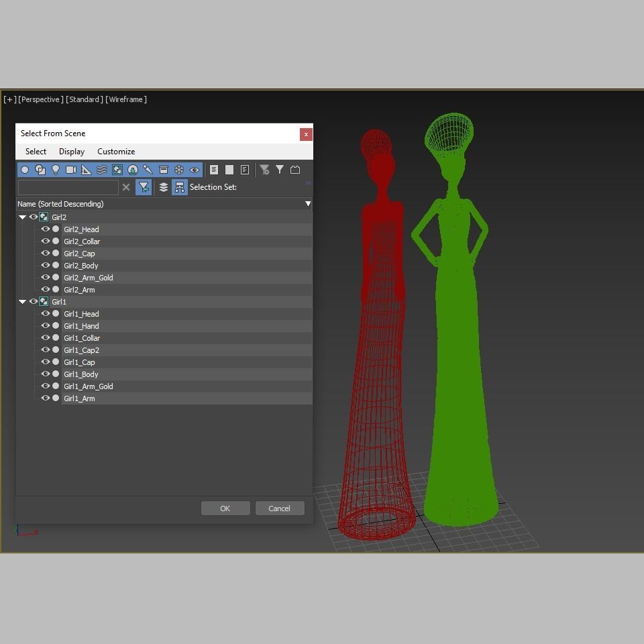
Task: Click the brick-shaped toolbar icon
Action: (x=295, y=170)
